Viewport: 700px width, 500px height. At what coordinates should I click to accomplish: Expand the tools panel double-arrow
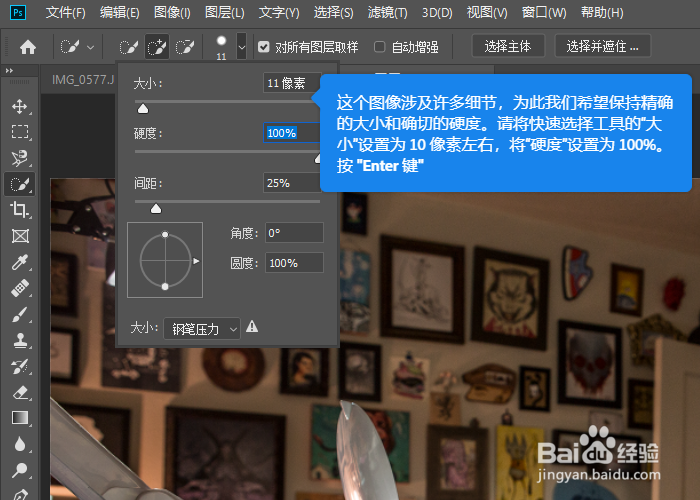[9, 71]
